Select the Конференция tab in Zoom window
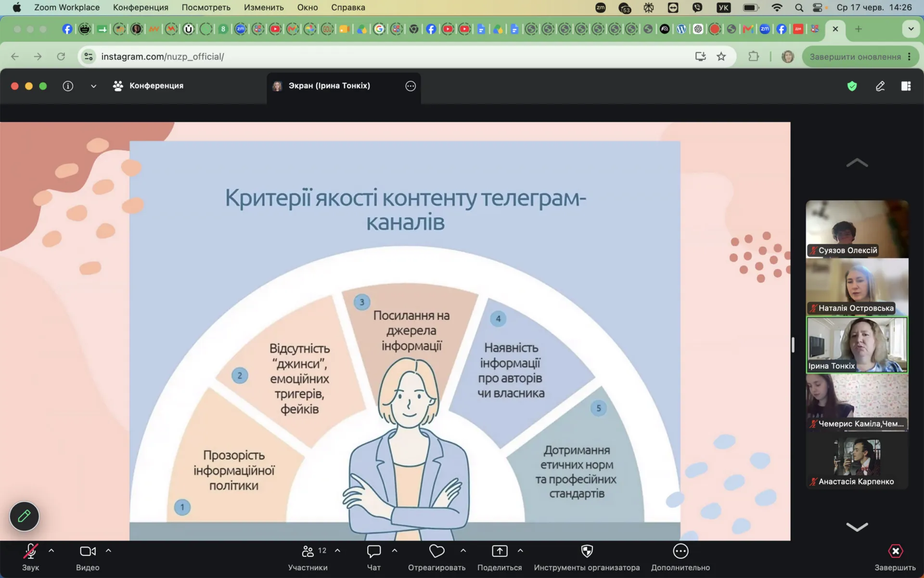Screen dimensions: 924x578 pyautogui.click(x=148, y=86)
